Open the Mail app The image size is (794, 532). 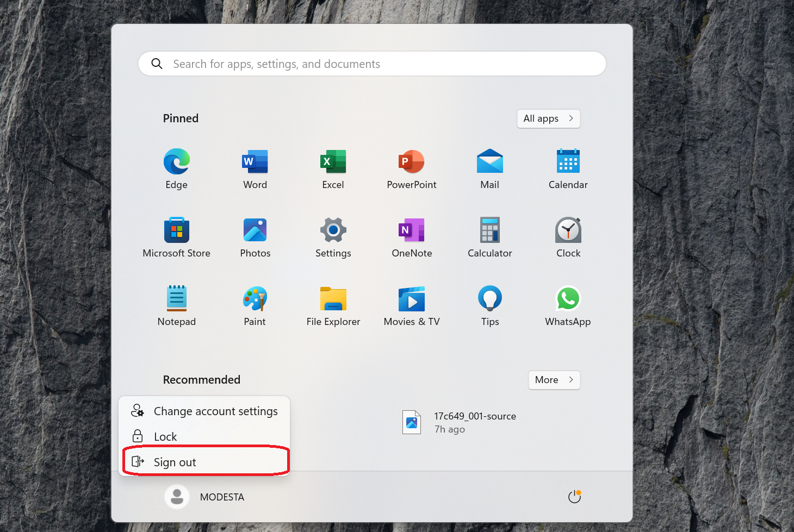click(x=489, y=168)
